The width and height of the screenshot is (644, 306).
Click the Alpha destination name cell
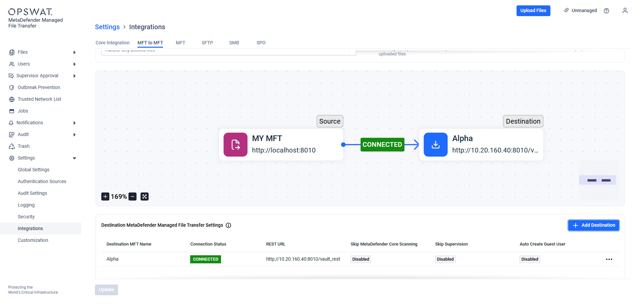tap(112, 259)
